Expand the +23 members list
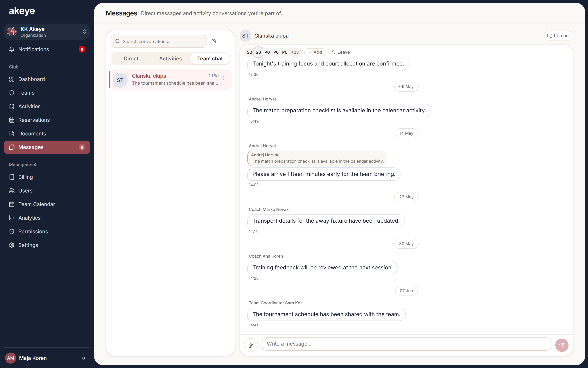Image resolution: width=588 pixels, height=368 pixels. tap(295, 52)
